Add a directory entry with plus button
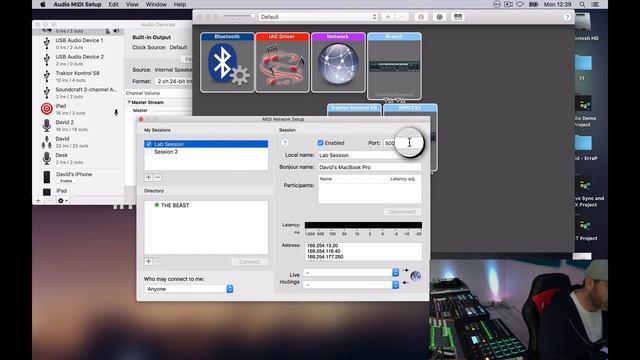Image resolution: width=640 pixels, height=360 pixels. pos(149,261)
